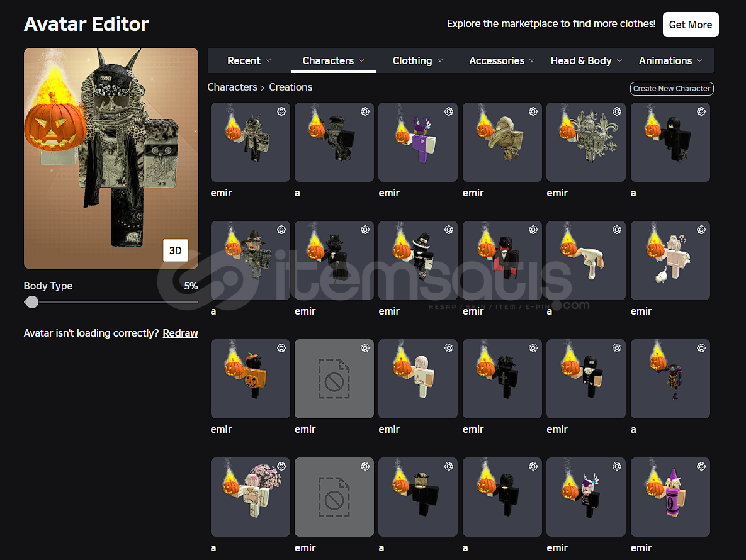
Task: Click the Body Type slider track
Action: point(111,302)
